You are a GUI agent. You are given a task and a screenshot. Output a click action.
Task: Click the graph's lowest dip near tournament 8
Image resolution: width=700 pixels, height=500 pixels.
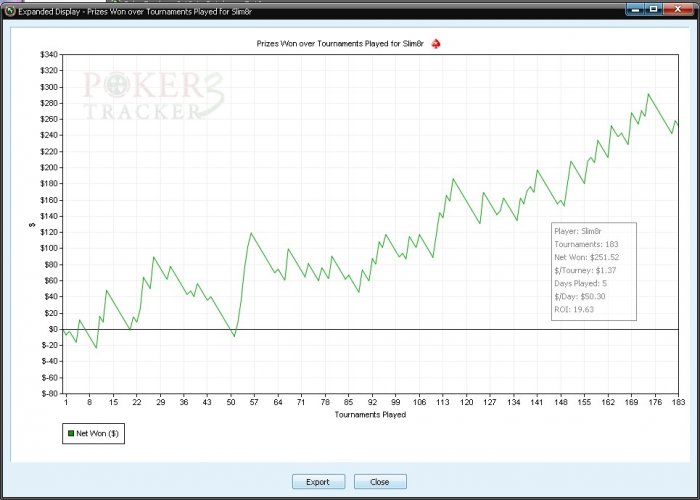[x=96, y=348]
